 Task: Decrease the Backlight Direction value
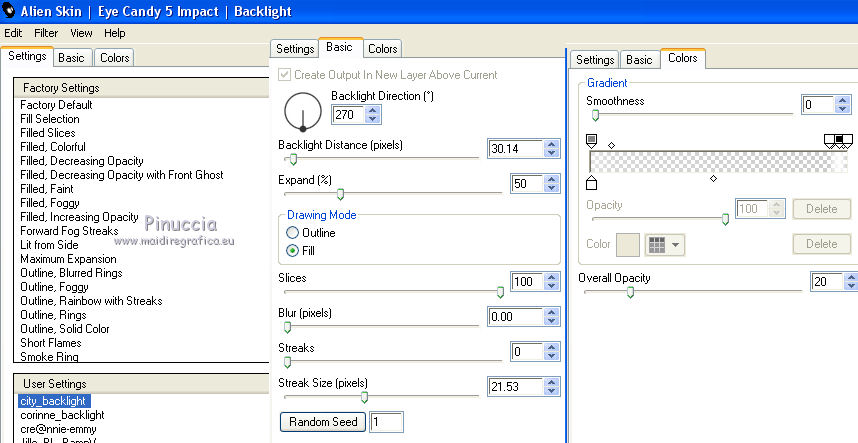click(x=373, y=119)
